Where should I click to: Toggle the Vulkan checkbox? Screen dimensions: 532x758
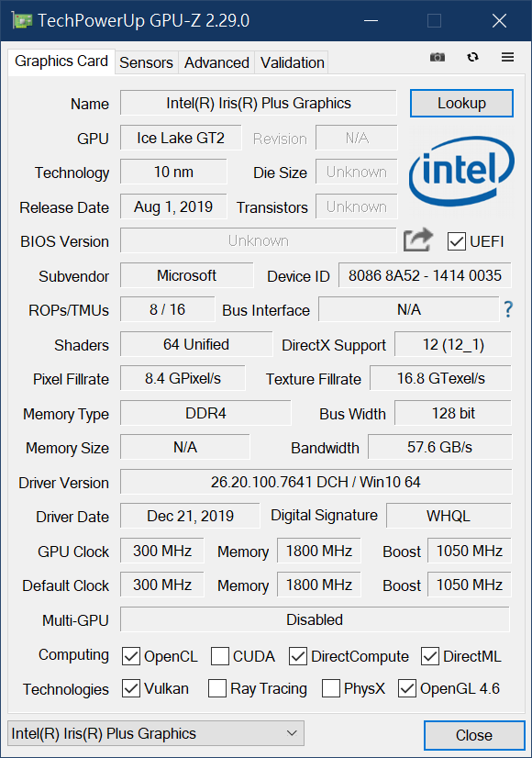[x=131, y=688]
